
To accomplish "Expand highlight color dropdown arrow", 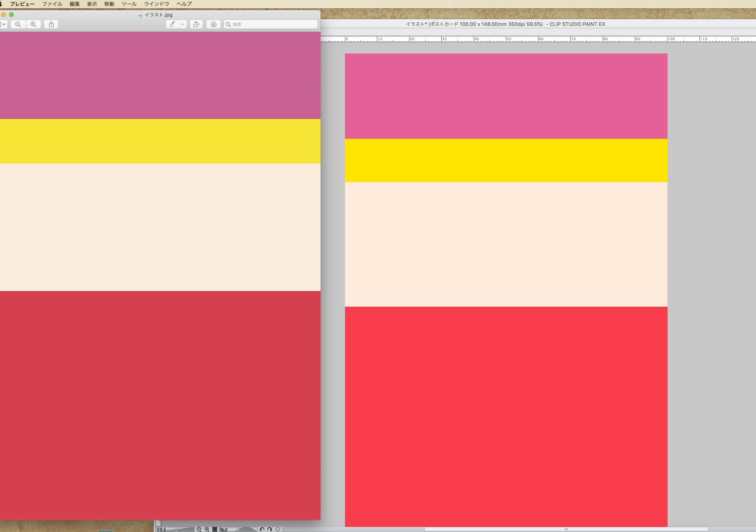I will coord(183,24).
